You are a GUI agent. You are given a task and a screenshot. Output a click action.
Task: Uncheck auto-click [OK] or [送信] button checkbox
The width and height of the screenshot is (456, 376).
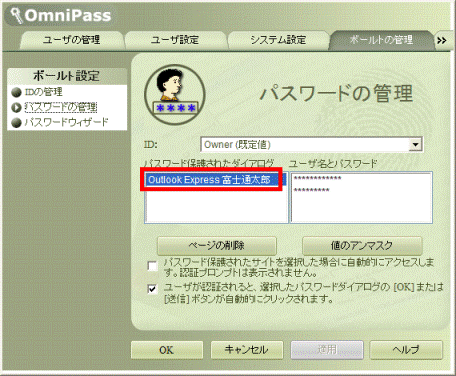click(x=152, y=289)
